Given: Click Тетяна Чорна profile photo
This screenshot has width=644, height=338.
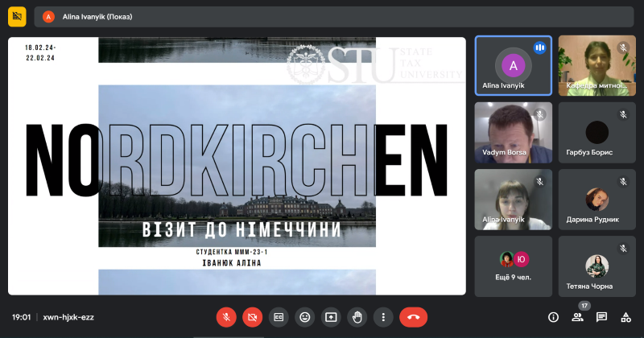Looking at the screenshot, I should coord(597,266).
